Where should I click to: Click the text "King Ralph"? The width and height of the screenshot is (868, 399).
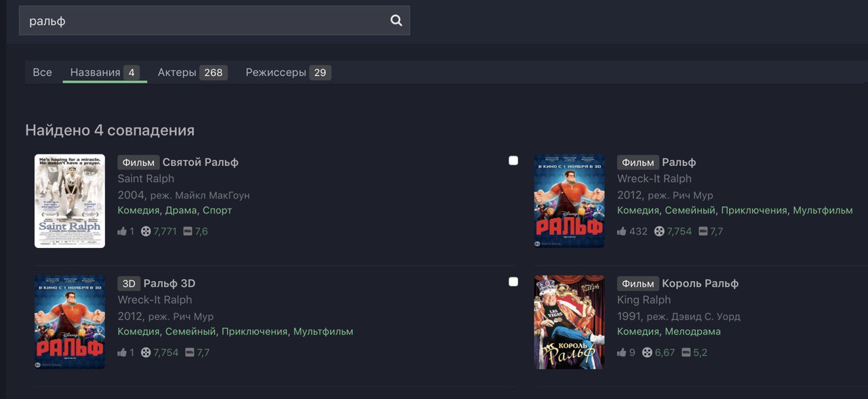[644, 299]
